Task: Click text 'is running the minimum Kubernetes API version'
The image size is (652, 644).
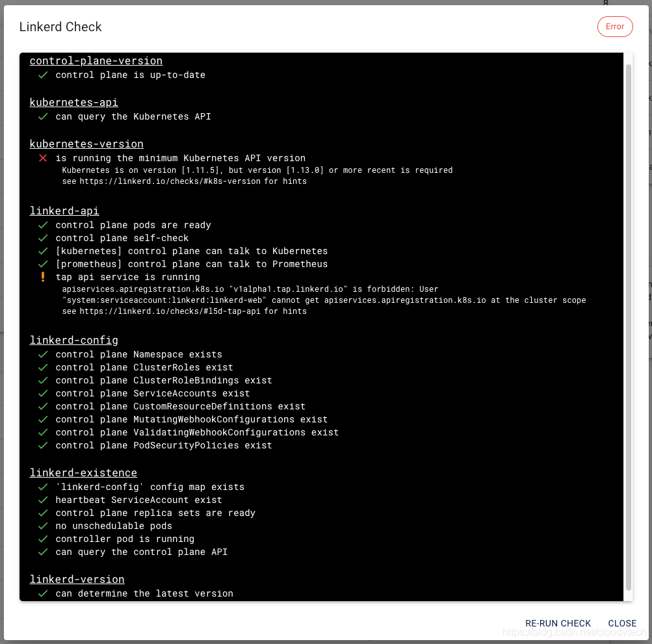Action: 181,159
